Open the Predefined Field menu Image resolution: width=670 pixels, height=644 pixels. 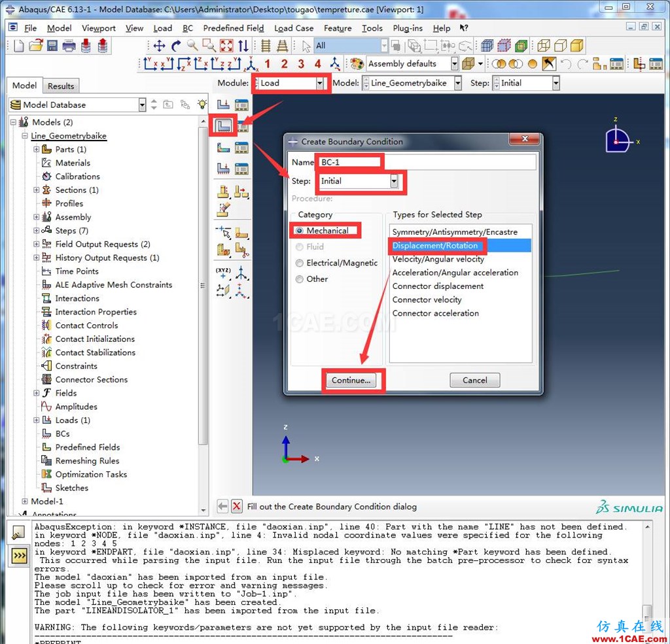coord(234,28)
